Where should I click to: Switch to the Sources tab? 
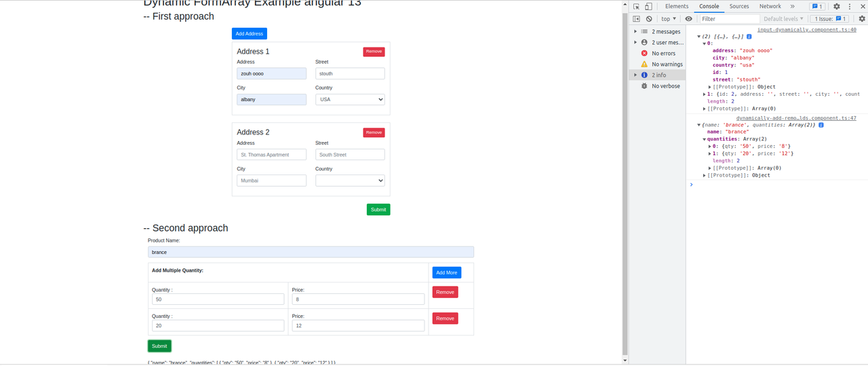tap(739, 6)
